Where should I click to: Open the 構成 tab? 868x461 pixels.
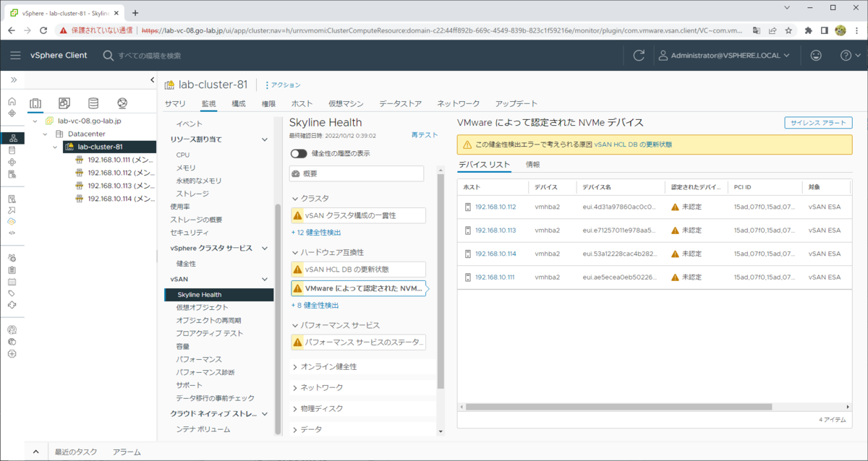click(x=239, y=103)
